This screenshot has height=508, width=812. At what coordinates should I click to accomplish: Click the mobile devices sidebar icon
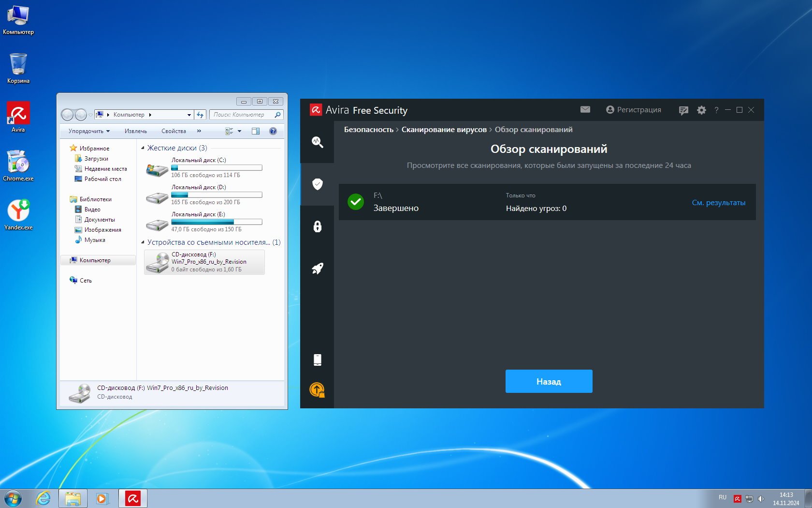(317, 359)
